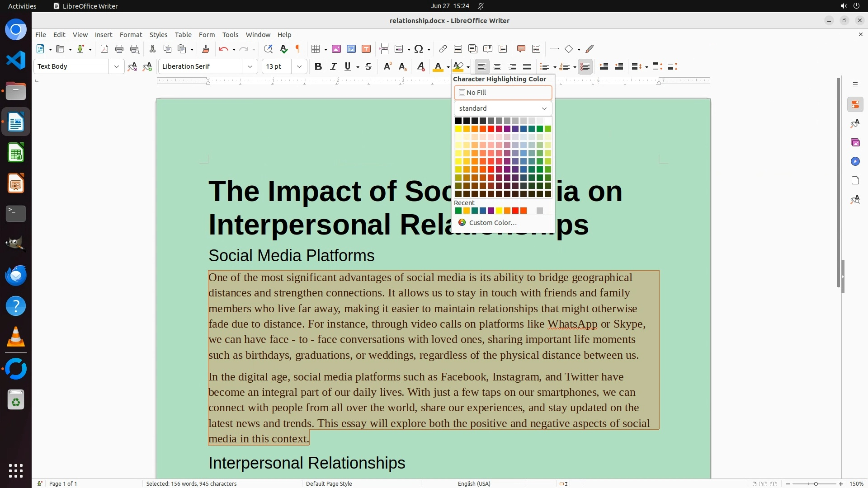
Task: Click the No Fill button
Action: coord(503,92)
